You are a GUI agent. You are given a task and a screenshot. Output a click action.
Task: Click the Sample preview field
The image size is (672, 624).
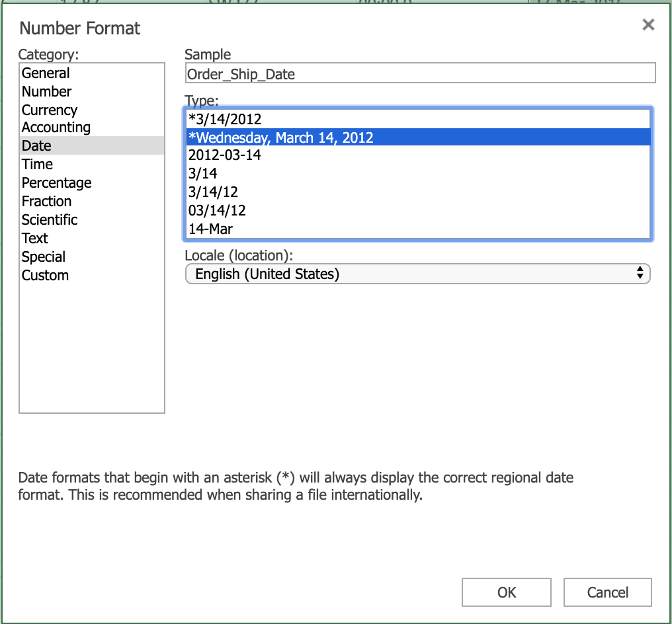point(420,74)
